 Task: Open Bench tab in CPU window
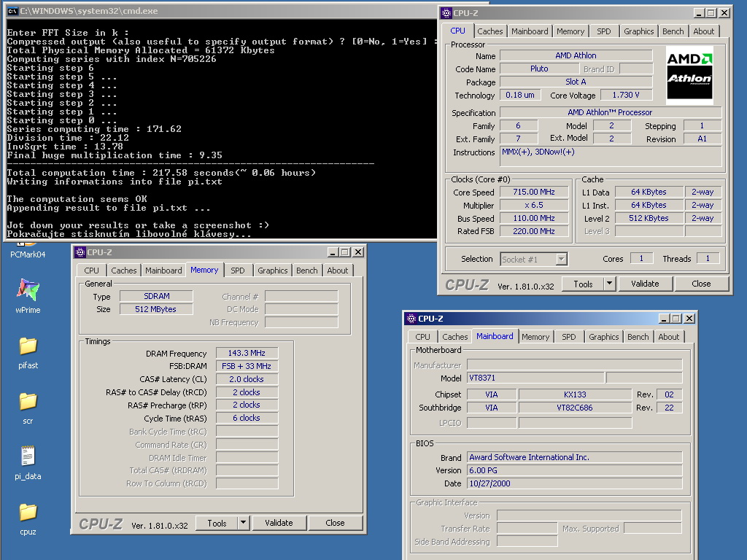673,31
